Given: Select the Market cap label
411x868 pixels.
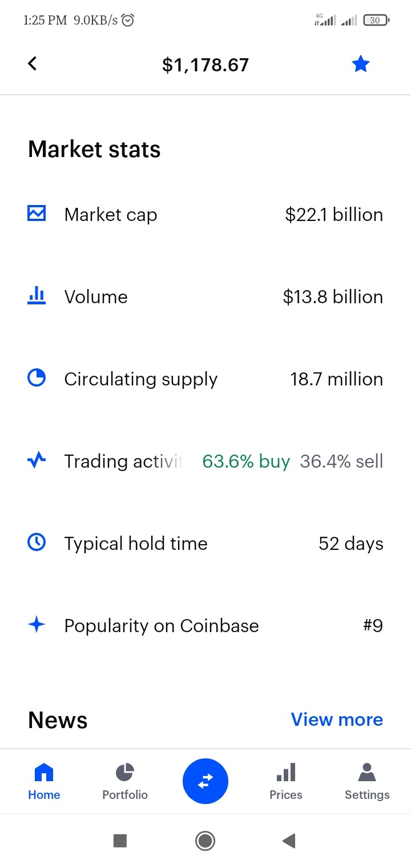Looking at the screenshot, I should click(111, 215).
